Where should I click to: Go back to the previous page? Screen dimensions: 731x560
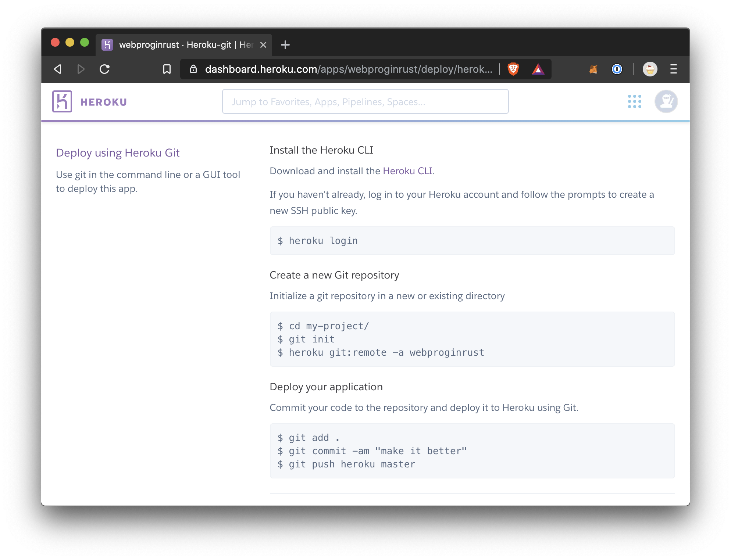[x=58, y=69]
